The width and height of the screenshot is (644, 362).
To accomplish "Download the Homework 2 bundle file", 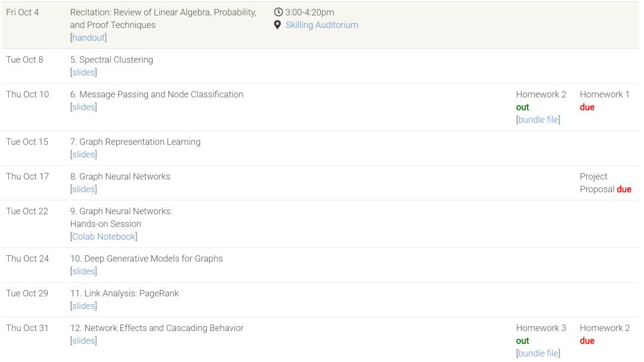I will [538, 119].
